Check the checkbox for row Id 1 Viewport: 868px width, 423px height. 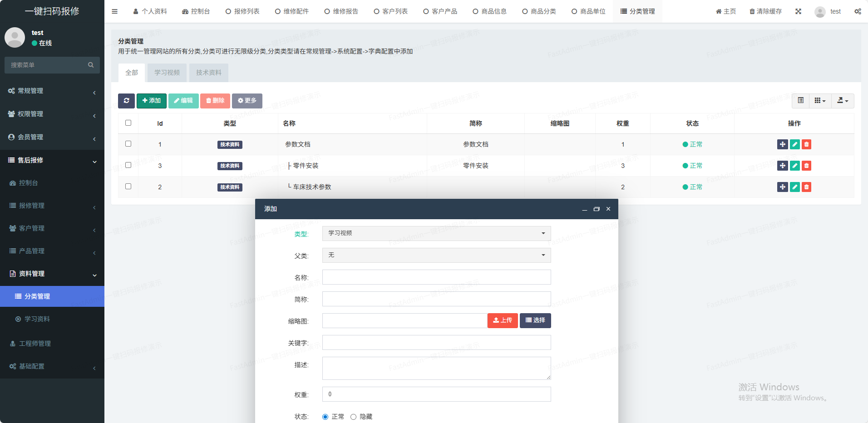coord(128,144)
